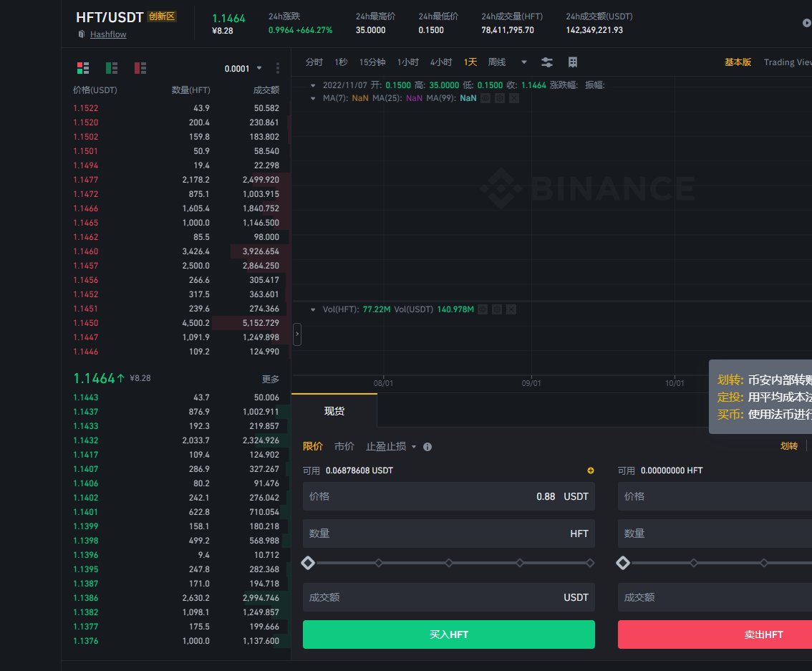Remove the Vol indicator with X icon
This screenshot has width=812, height=671.
[511, 309]
